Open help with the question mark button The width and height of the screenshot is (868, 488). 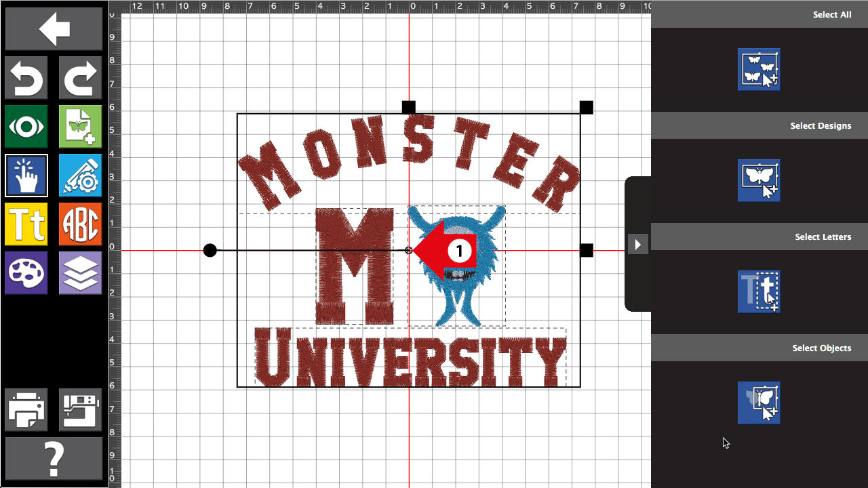54,459
